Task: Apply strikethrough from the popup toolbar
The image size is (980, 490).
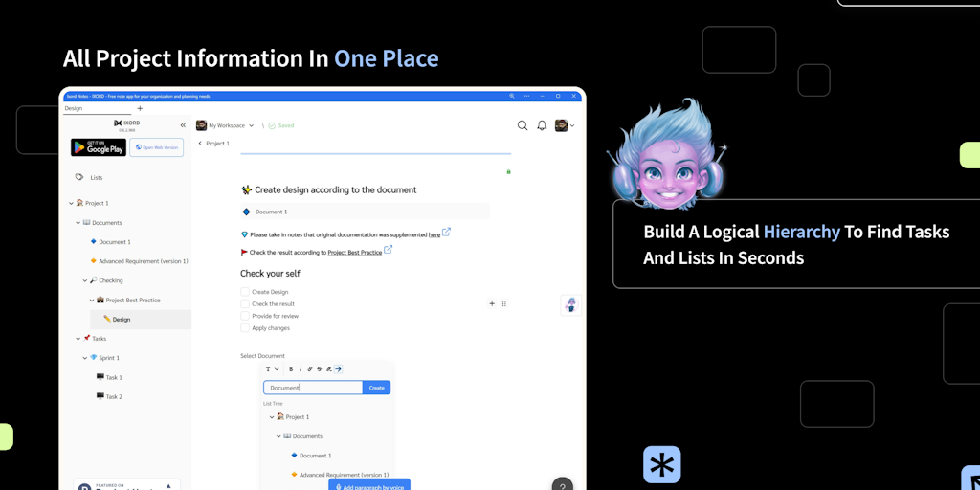Action: tap(320, 369)
